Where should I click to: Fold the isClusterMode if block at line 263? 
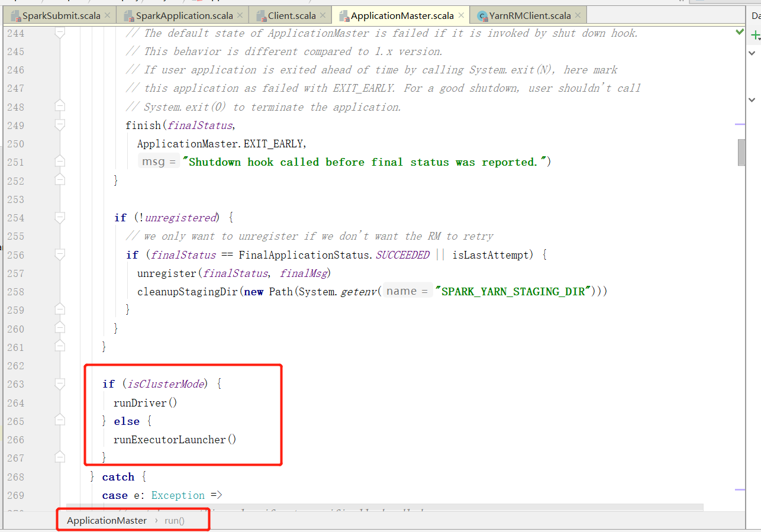point(59,383)
